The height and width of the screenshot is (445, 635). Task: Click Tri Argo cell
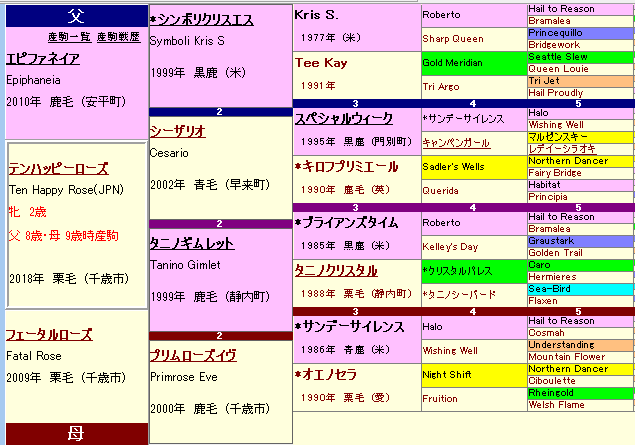pyautogui.click(x=474, y=87)
